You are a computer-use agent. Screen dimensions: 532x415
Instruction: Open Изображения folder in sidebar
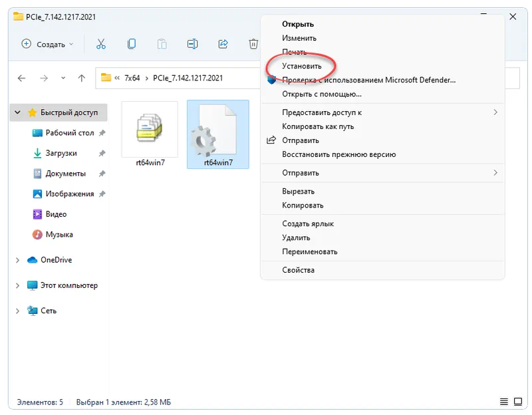click(70, 194)
